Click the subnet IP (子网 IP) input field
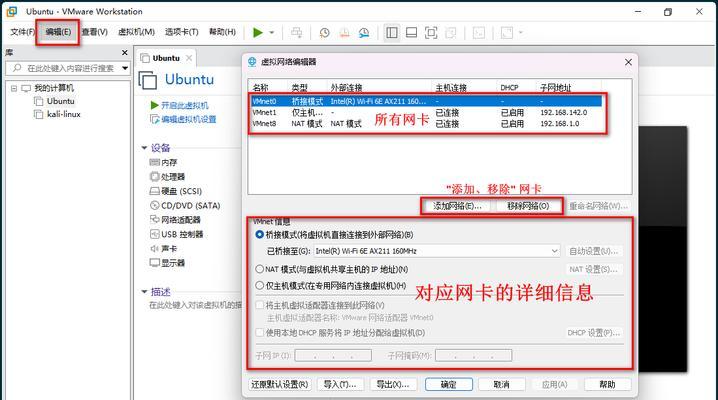This screenshot has width=718, height=400. (x=333, y=355)
